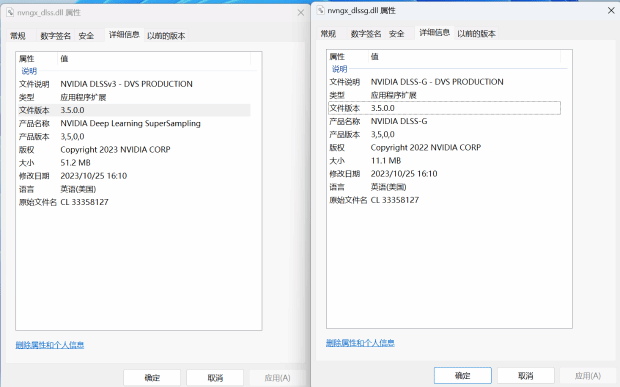Confirm with 确定 in nvngx_dlssg.dll dialog
620x387 pixels.
pos(463,376)
